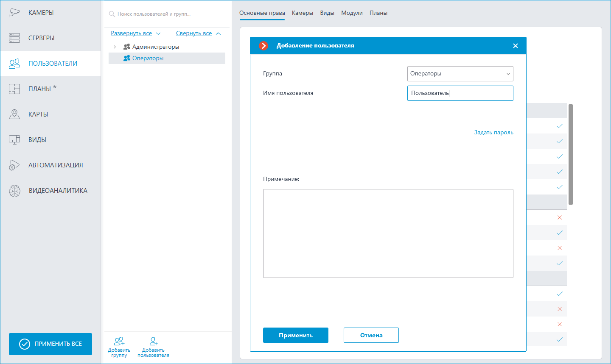
Task: Click the ПРИМЕНИТЬ ВСЕ button
Action: (50, 344)
